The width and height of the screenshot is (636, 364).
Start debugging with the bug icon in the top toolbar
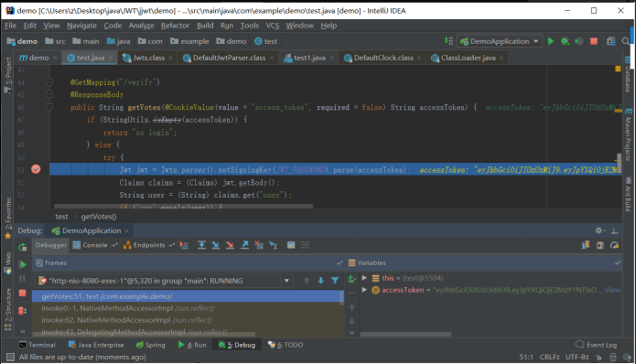pyautogui.click(x=565, y=41)
